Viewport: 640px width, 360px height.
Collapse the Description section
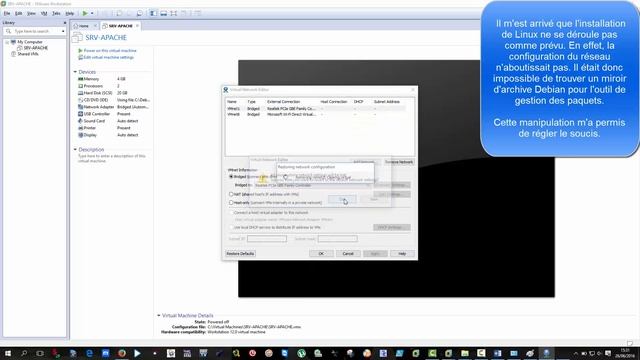click(75, 150)
